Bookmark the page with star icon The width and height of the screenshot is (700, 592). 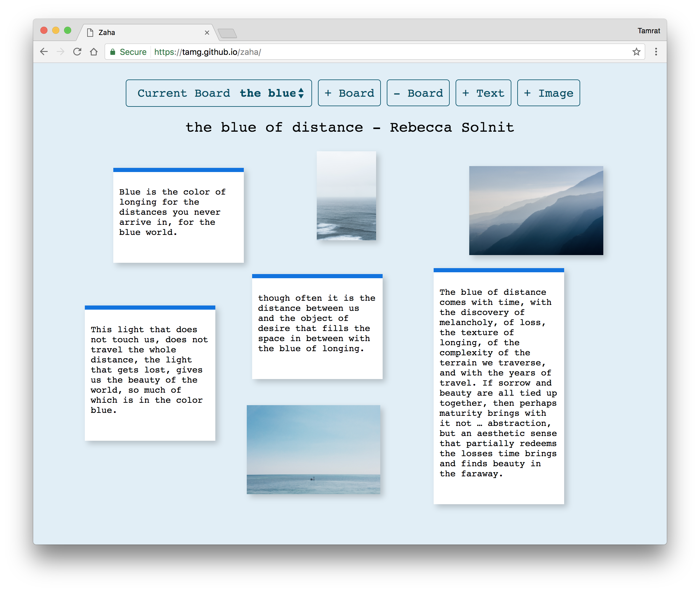click(x=636, y=52)
